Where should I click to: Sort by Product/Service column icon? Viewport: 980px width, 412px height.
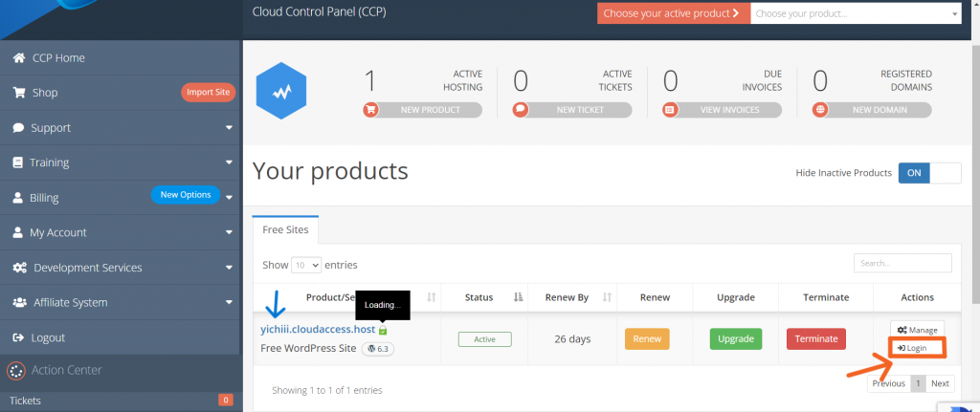coord(432,297)
